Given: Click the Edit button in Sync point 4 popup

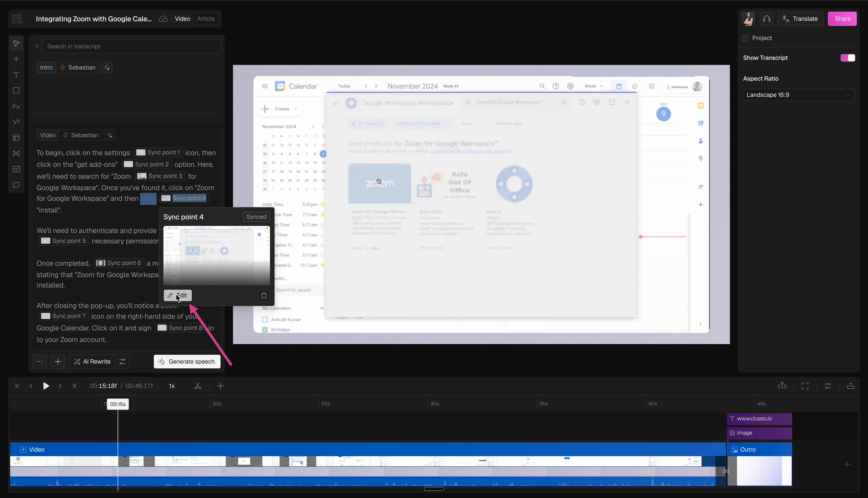Looking at the screenshot, I should tap(177, 295).
